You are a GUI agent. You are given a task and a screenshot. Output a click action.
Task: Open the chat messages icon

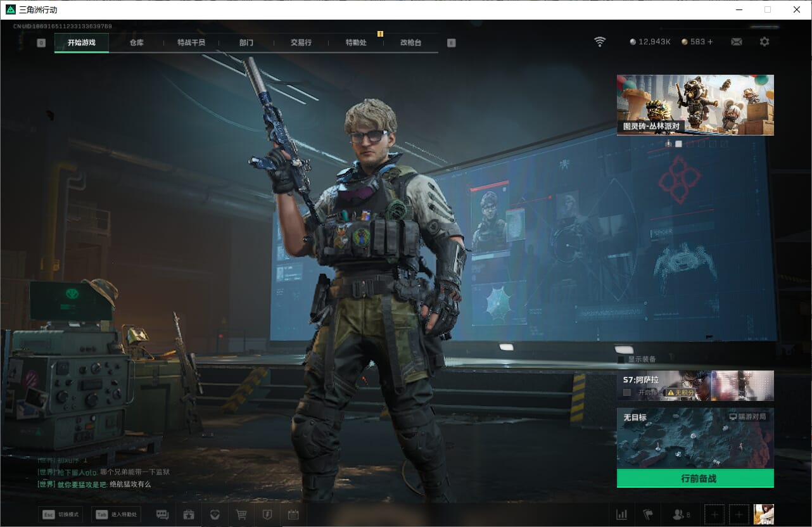click(x=162, y=514)
